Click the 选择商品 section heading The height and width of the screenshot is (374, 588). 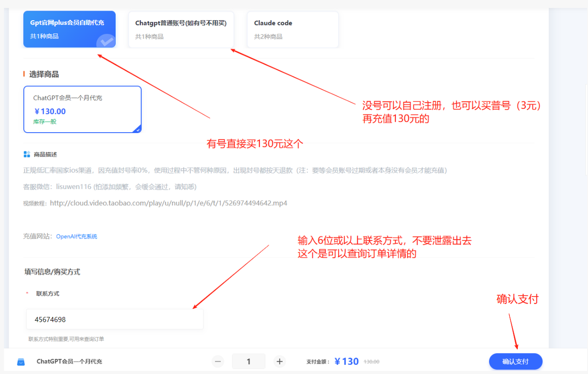[x=44, y=74]
